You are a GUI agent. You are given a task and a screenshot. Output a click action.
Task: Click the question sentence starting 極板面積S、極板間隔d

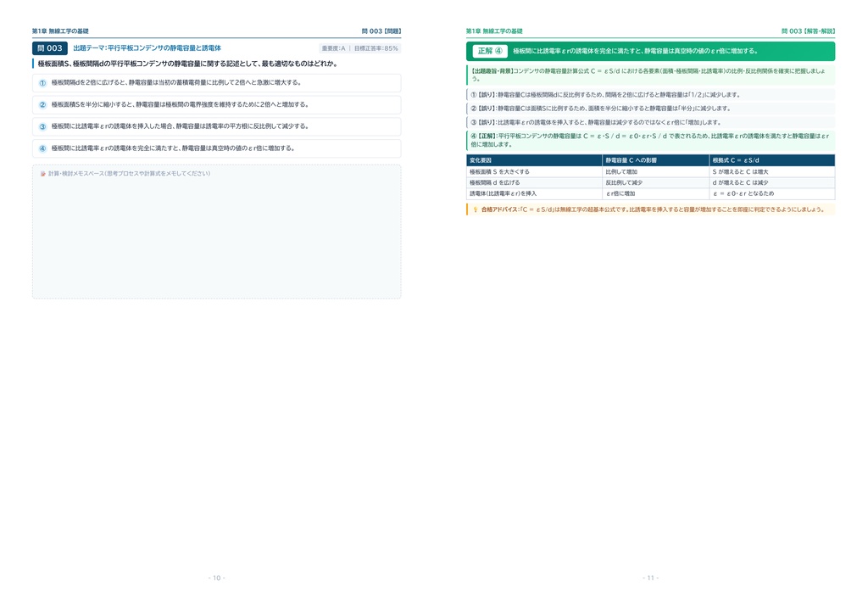(187, 64)
